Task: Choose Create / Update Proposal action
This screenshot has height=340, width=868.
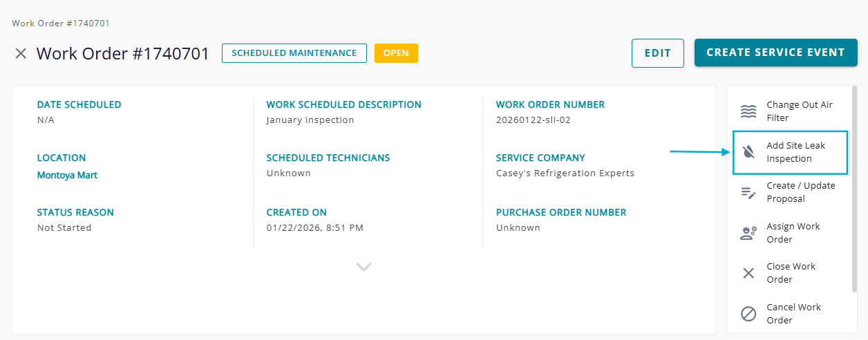Action: [801, 192]
